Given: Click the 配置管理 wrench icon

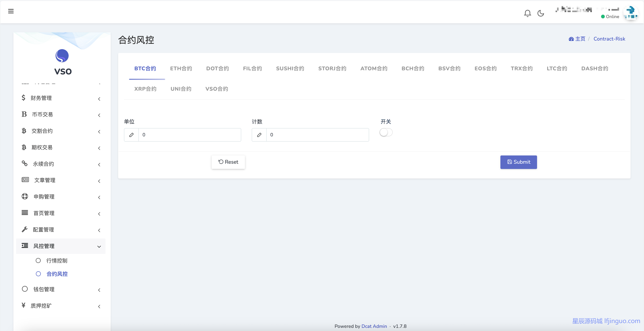Looking at the screenshot, I should (25, 229).
